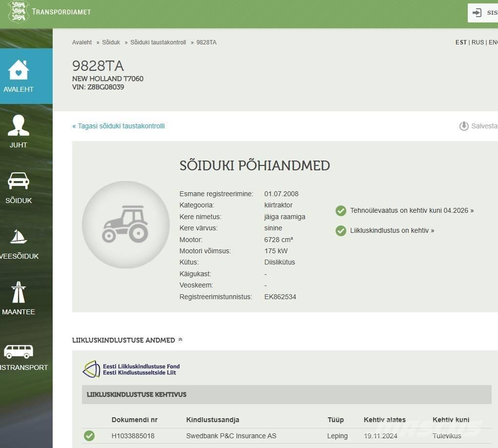The width and height of the screenshot is (498, 448).
Task: Select JUHT sidebar label
Action: coord(19,145)
